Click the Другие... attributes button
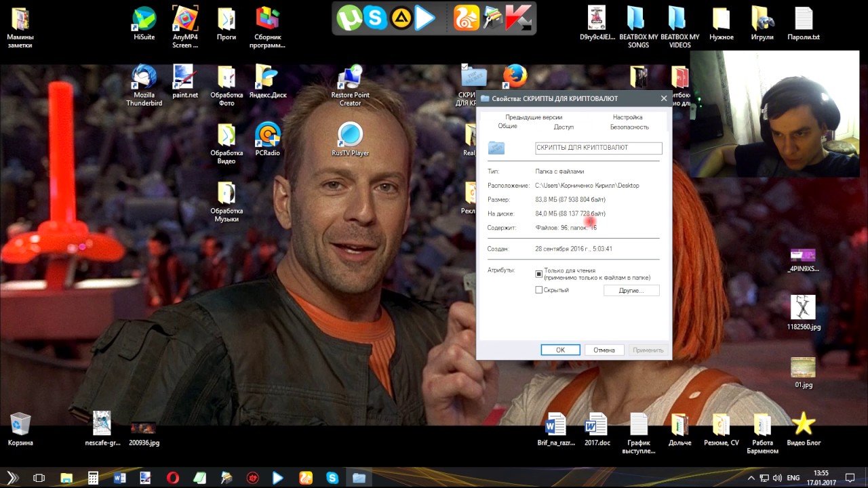 pyautogui.click(x=631, y=290)
